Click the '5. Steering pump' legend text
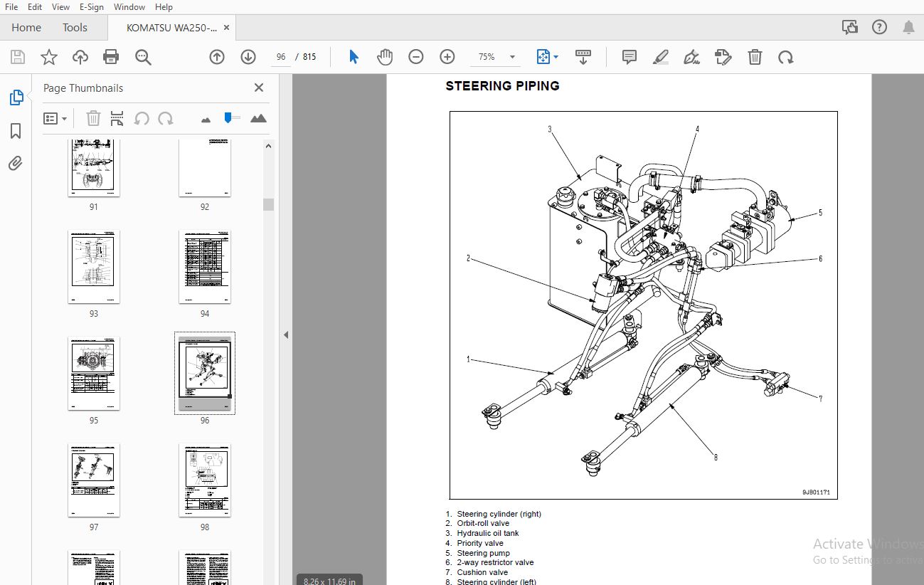Viewport: 924px width, 585px height. tap(477, 553)
